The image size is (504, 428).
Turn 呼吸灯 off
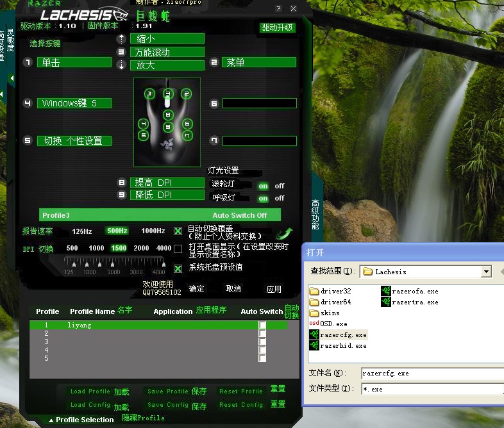(x=280, y=198)
